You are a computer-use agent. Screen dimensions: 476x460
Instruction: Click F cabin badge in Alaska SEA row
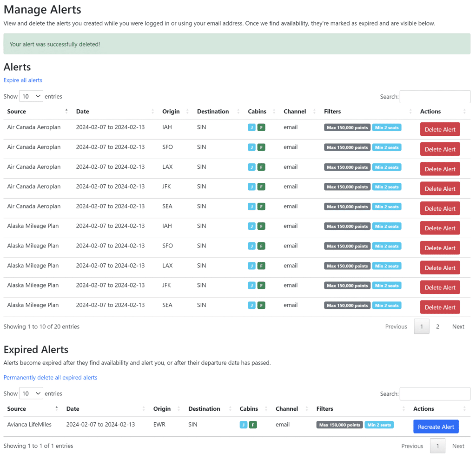(261, 306)
